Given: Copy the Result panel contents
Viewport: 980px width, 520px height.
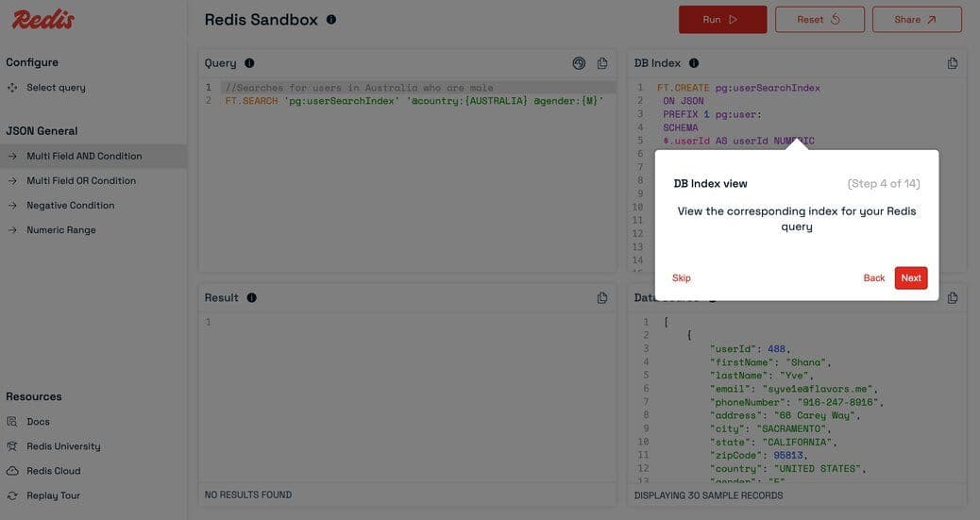Looking at the screenshot, I should 602,298.
